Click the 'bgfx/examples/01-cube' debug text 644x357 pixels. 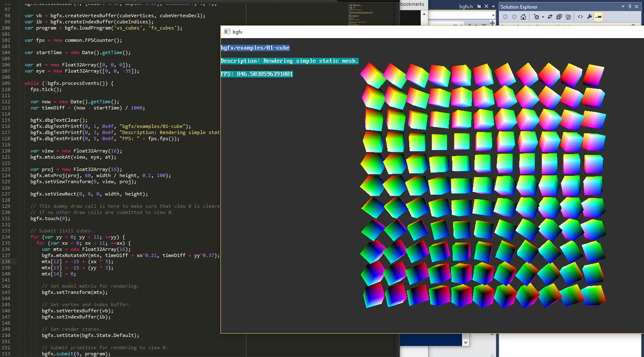[x=255, y=48]
